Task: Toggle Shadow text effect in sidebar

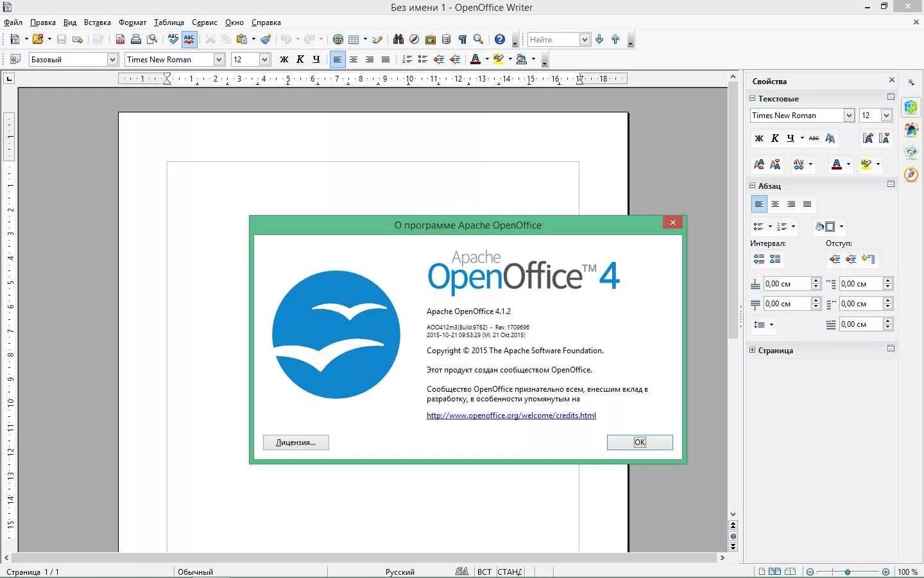Action: click(830, 138)
